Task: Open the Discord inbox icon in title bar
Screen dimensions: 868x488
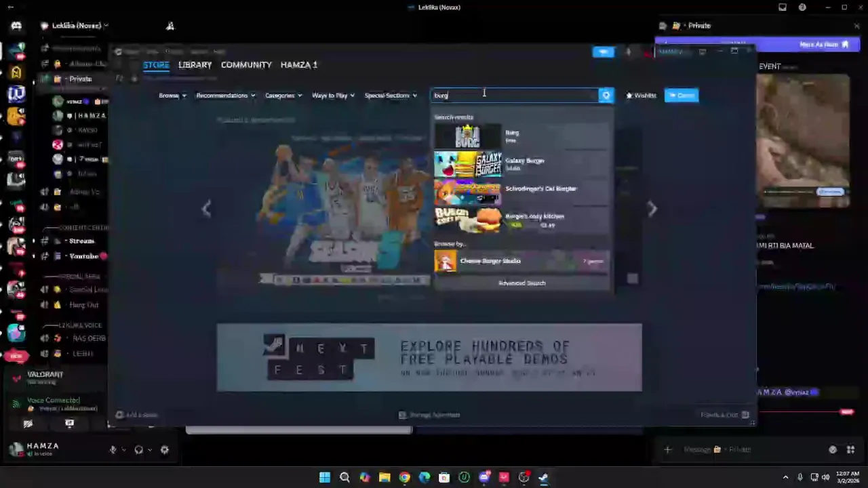Action: pos(783,7)
